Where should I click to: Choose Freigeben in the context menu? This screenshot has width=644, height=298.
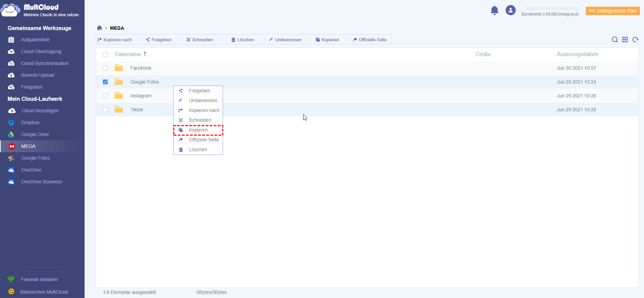point(198,91)
